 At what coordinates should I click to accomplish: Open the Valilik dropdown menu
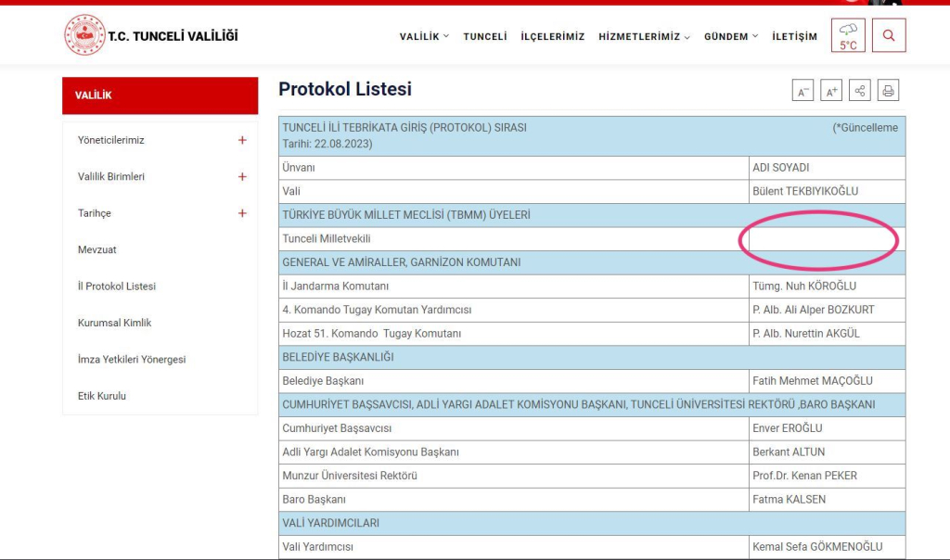pos(424,37)
